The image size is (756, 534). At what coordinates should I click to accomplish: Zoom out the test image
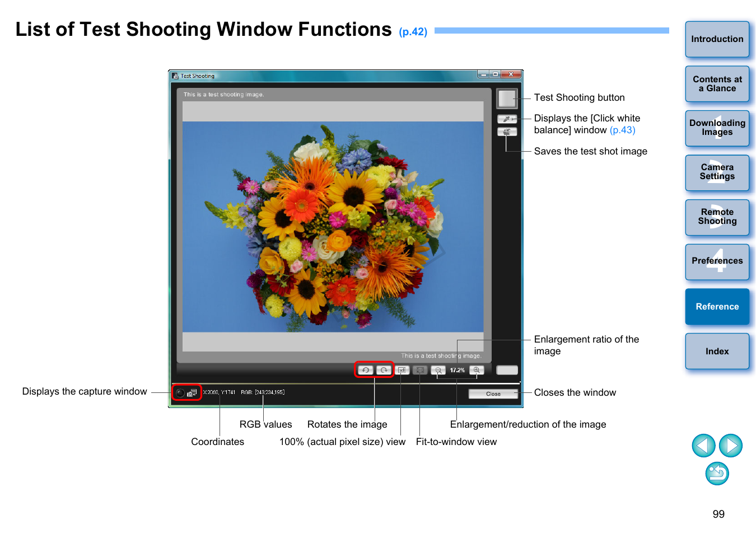(x=438, y=370)
